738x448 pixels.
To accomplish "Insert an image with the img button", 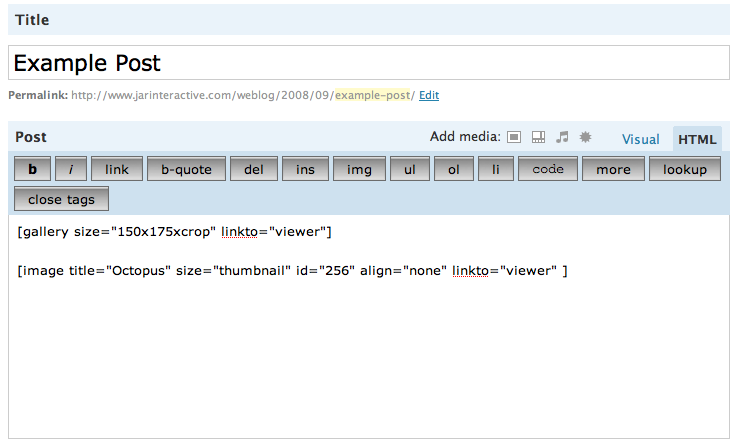I will pos(359,169).
